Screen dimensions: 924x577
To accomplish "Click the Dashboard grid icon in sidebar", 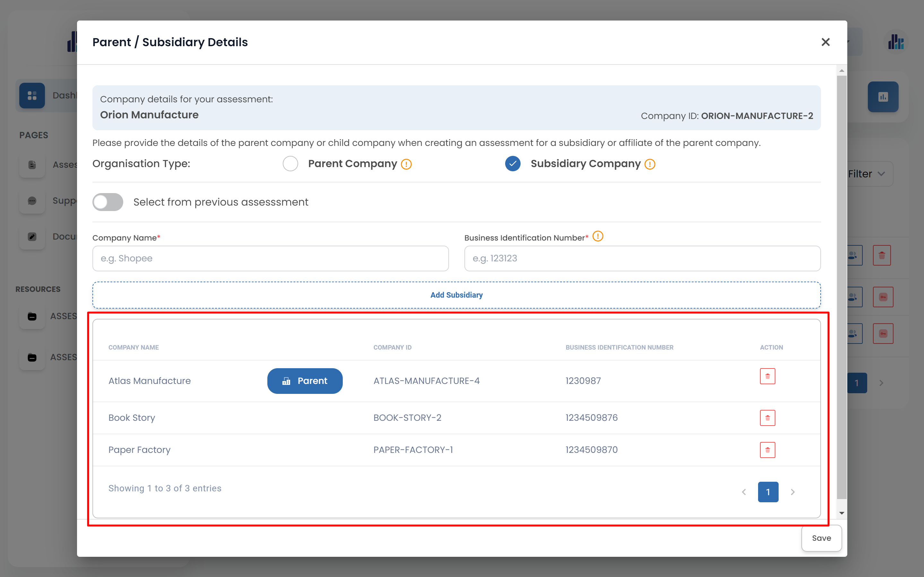I will [32, 95].
